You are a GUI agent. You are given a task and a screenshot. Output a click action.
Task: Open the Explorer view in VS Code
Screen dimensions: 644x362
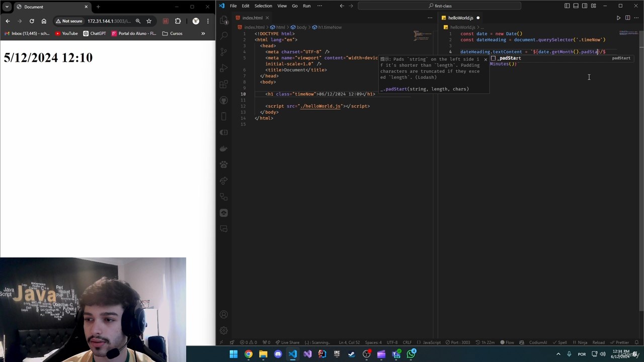[x=224, y=20]
